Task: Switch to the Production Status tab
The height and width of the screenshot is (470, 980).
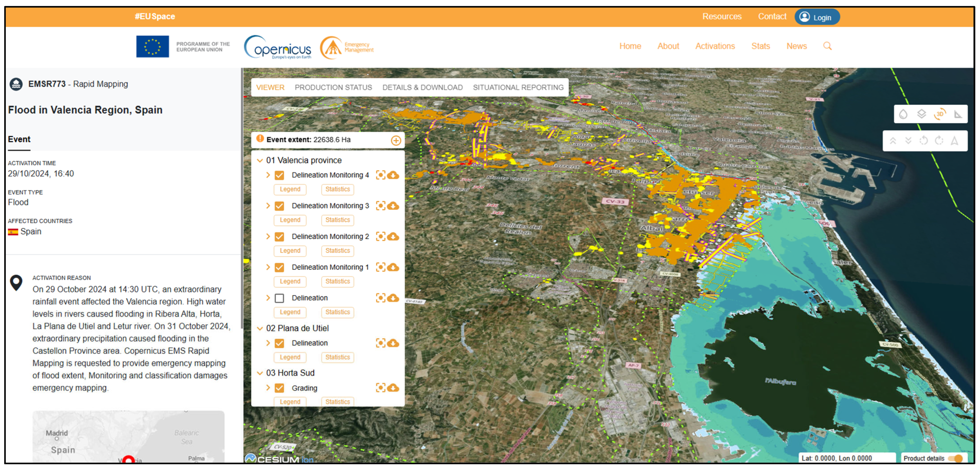Action: pos(333,87)
